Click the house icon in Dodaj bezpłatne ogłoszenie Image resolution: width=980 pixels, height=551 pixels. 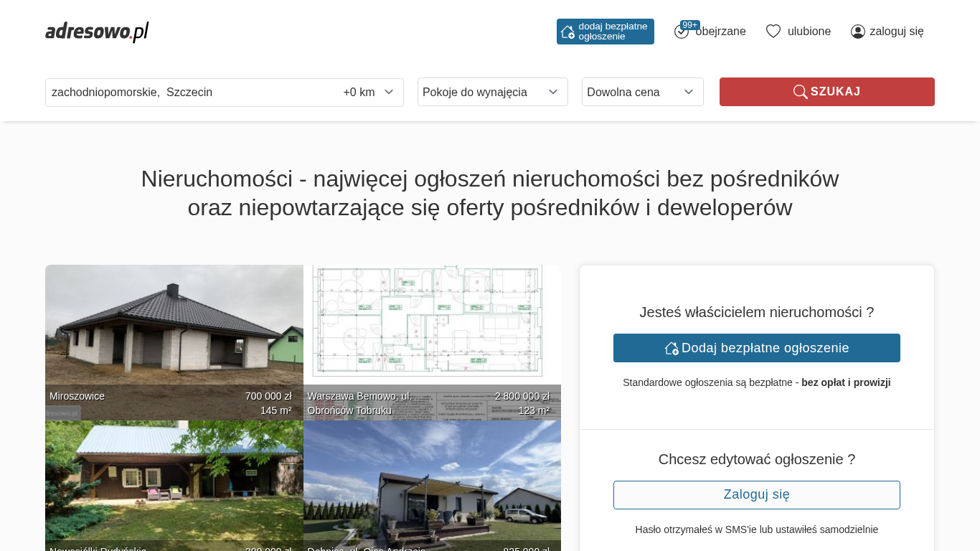coord(672,348)
